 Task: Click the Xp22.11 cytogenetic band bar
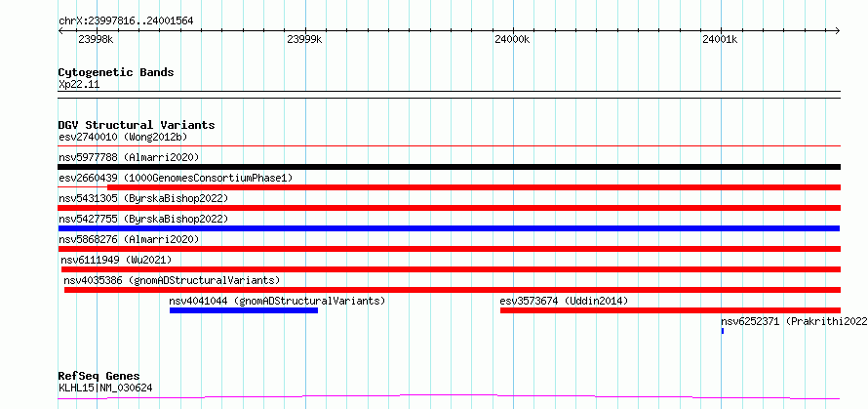(x=449, y=95)
